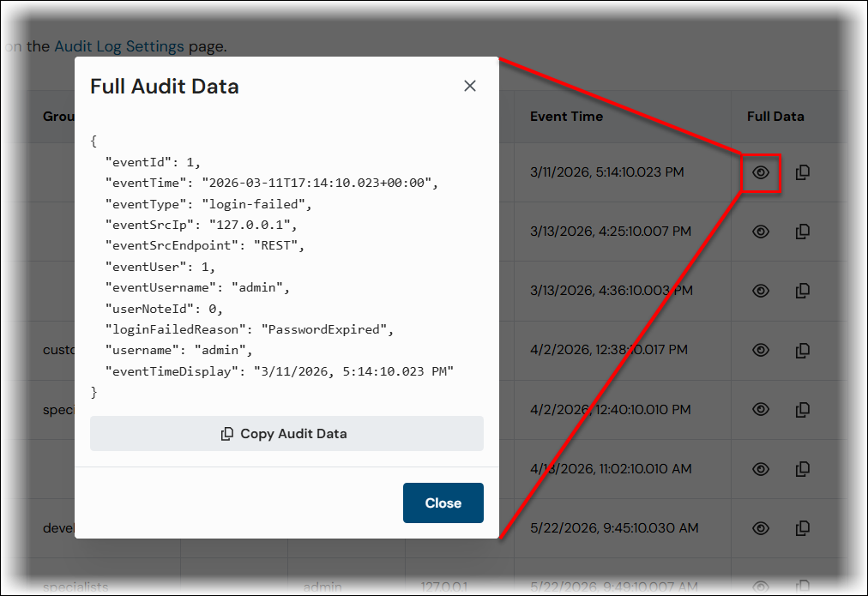View full data for 4/2/2026 12:40:10.010 PM event

[x=761, y=410]
